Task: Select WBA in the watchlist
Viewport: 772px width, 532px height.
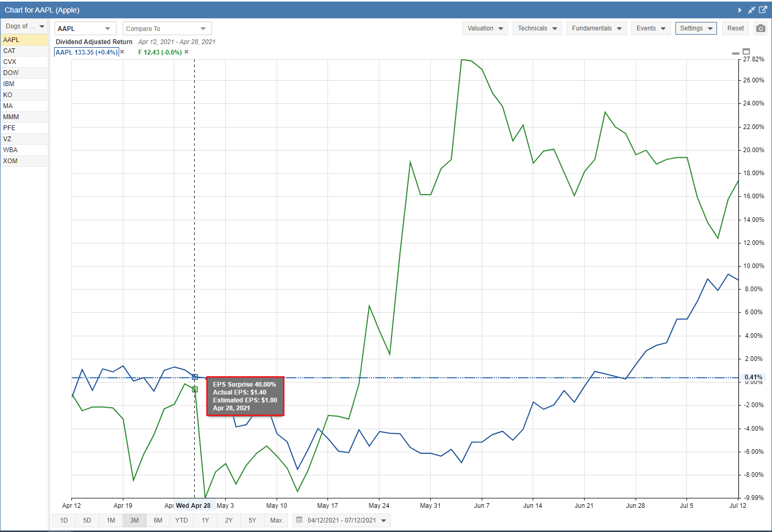Action: 24,150
